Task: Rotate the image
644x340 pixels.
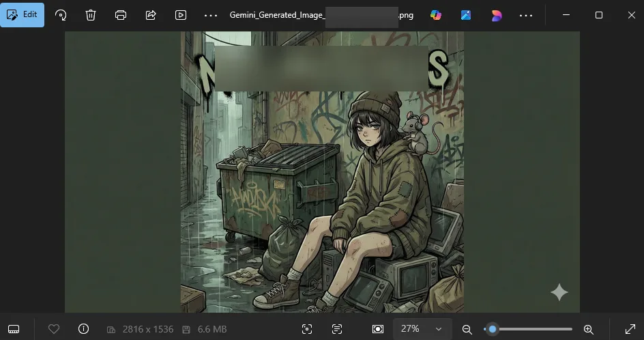Action: (61, 15)
